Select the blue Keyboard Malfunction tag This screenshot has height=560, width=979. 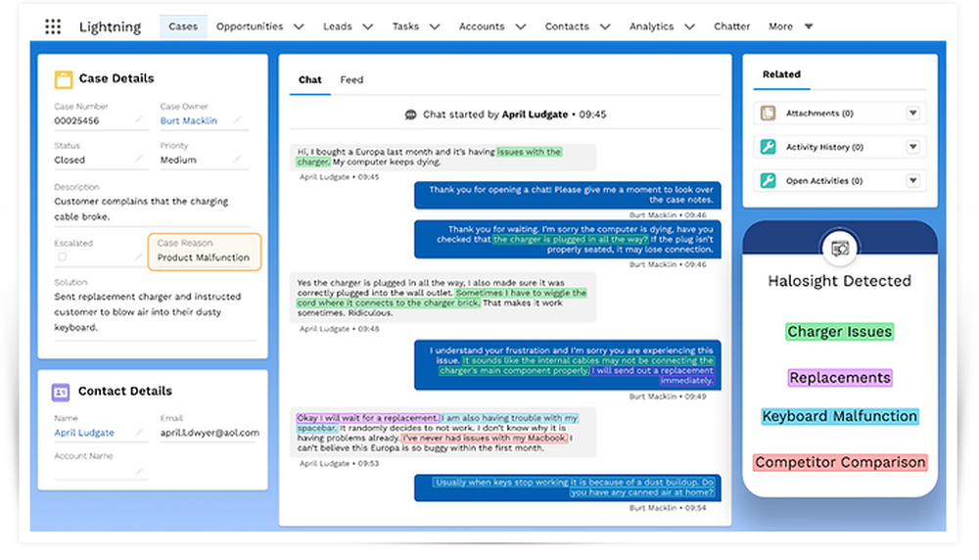point(840,416)
